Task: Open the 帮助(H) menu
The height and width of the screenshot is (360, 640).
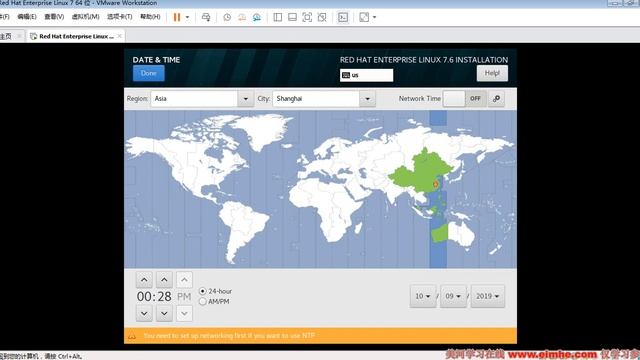Action: [150, 17]
